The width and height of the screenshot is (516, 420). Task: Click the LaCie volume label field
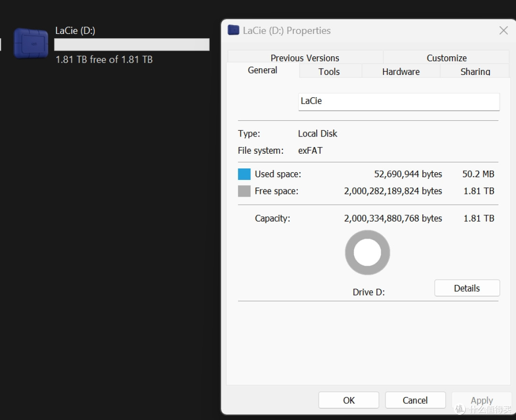pyautogui.click(x=399, y=102)
